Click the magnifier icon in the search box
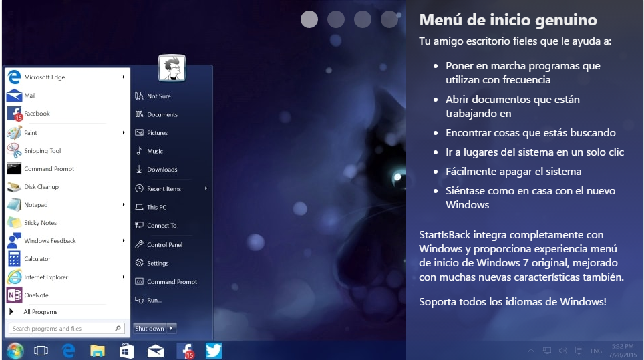 [x=118, y=329]
